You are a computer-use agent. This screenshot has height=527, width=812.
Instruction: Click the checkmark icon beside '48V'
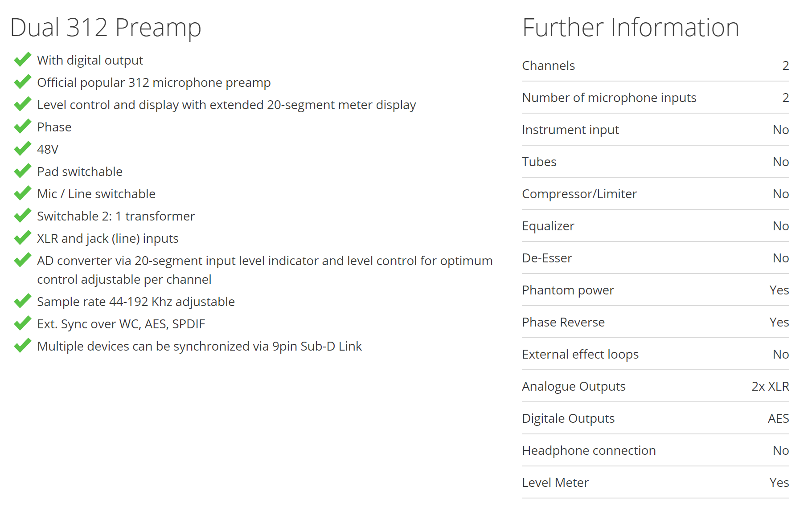point(23,148)
